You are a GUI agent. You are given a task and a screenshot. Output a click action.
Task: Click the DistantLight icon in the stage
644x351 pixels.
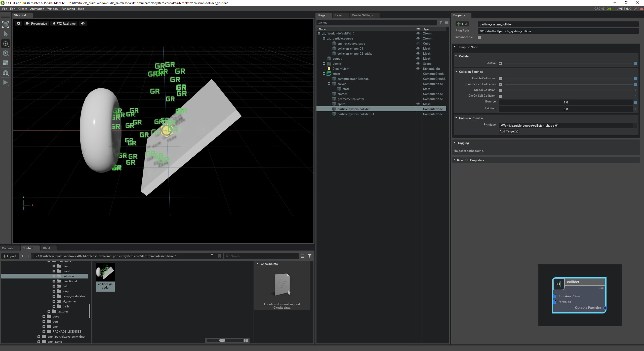coord(329,69)
